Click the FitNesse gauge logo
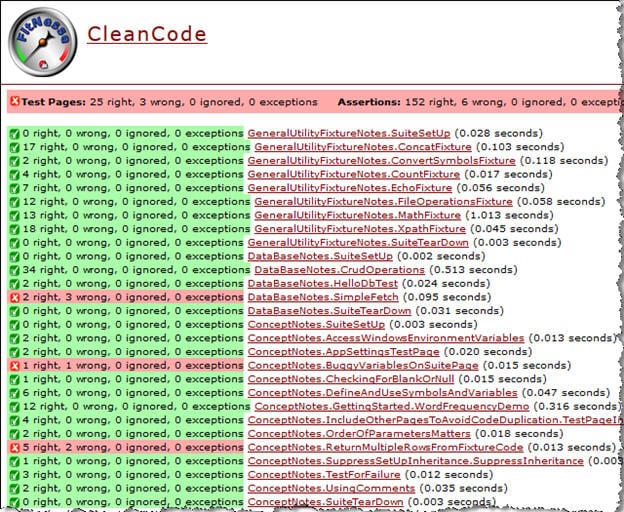 coord(43,42)
